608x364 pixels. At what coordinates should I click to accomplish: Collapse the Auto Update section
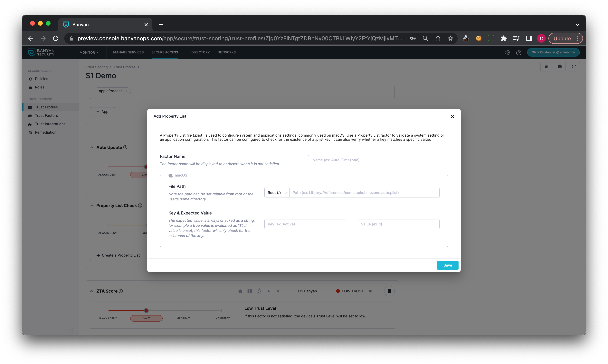(x=92, y=147)
